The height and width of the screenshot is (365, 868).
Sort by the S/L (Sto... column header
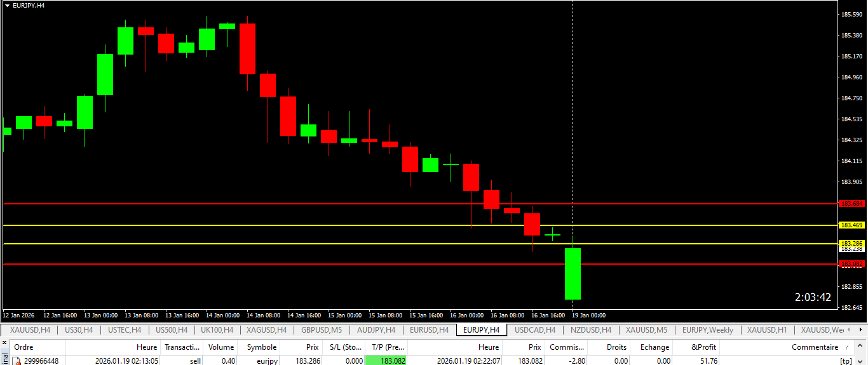(x=344, y=347)
